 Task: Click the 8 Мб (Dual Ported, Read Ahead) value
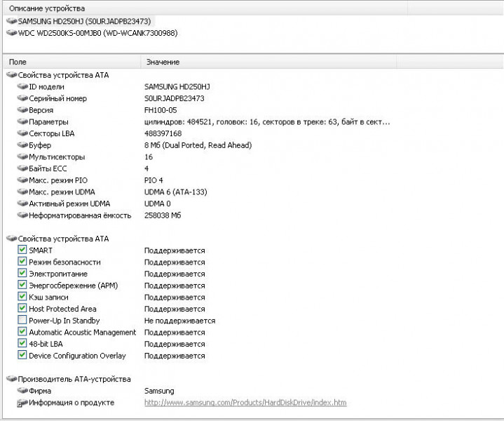(198, 145)
